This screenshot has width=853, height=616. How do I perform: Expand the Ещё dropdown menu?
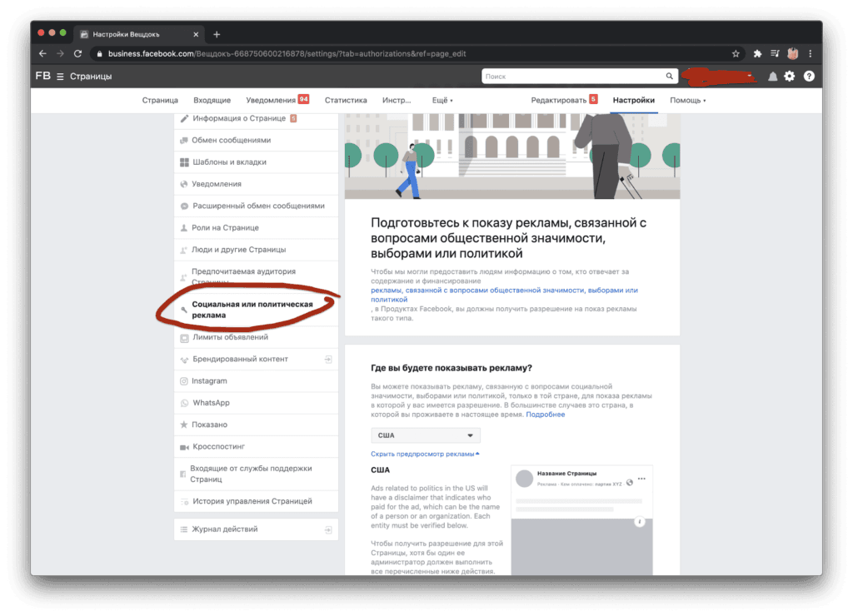pyautogui.click(x=442, y=101)
